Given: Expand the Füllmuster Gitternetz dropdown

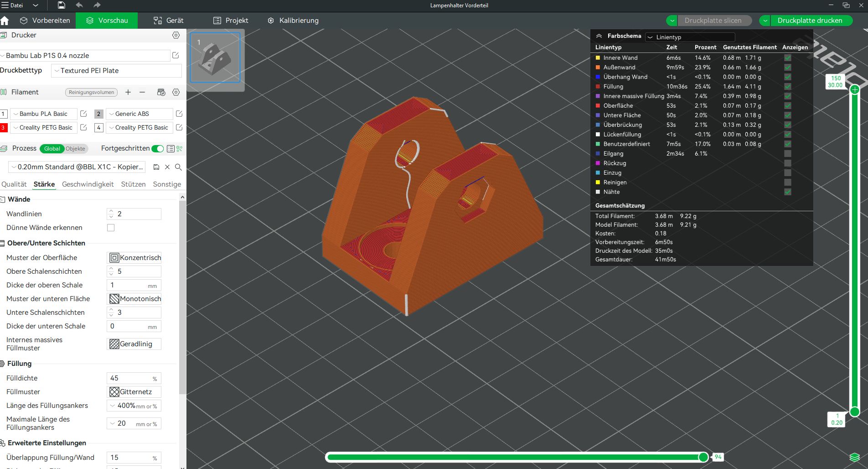Looking at the screenshot, I should (134, 392).
